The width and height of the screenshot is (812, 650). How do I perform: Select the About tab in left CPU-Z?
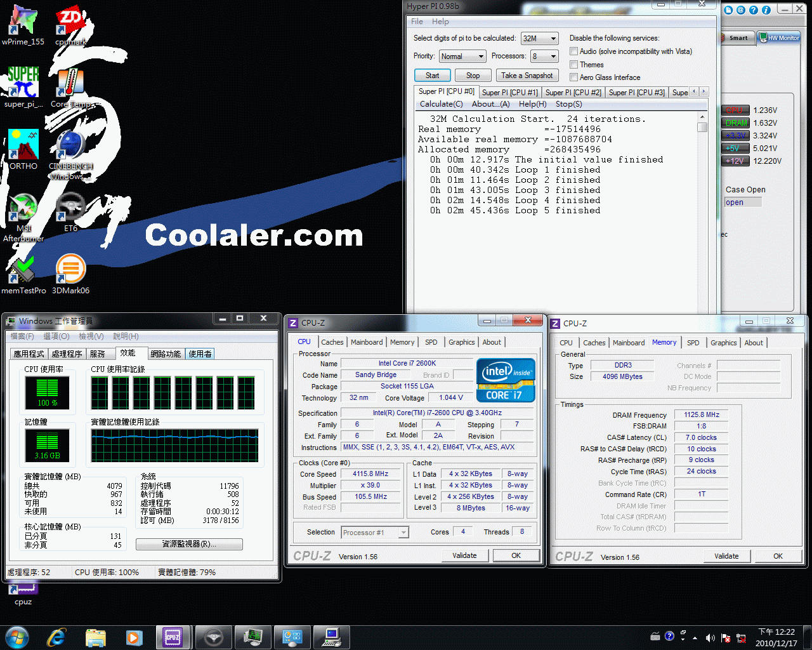(492, 342)
